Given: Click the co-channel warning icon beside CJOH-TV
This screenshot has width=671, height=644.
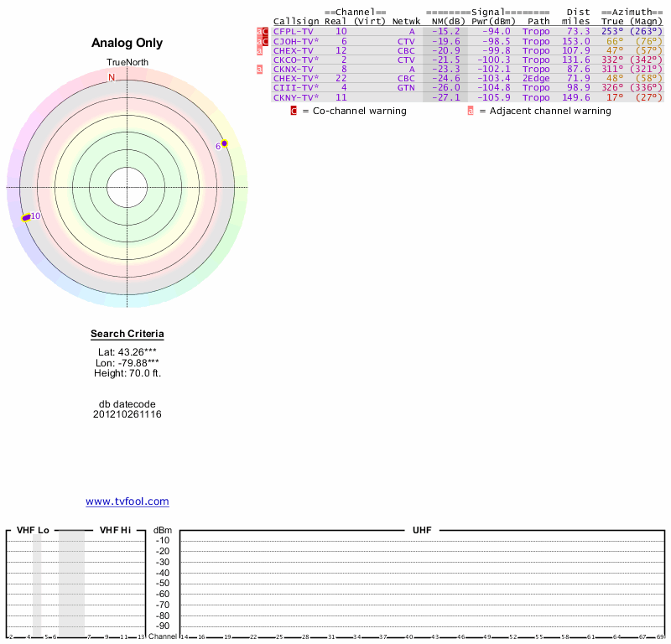Looking at the screenshot, I should pyautogui.click(x=266, y=41).
